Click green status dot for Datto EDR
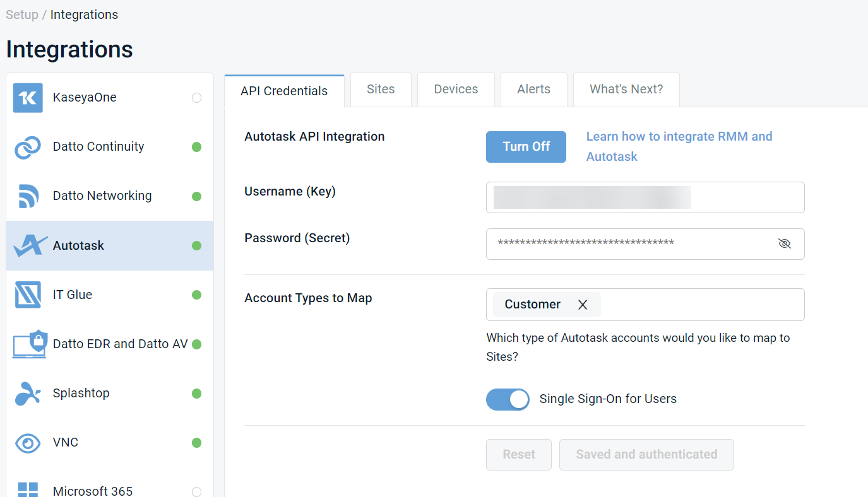This screenshot has height=497, width=868. tap(196, 344)
